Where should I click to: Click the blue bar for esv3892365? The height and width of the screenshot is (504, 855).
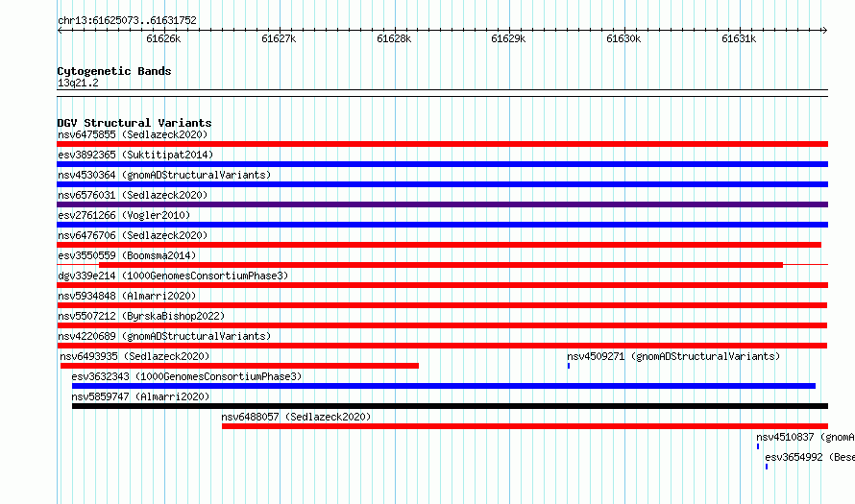[x=442, y=164]
